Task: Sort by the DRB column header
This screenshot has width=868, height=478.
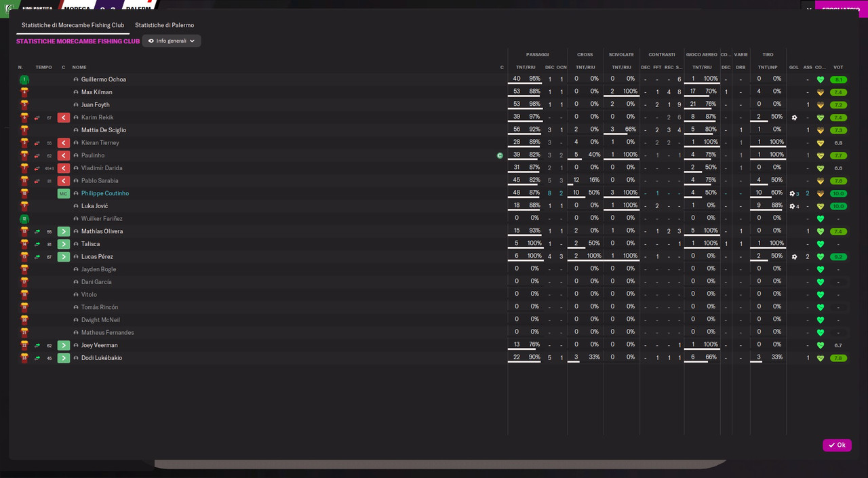Action: pos(741,67)
